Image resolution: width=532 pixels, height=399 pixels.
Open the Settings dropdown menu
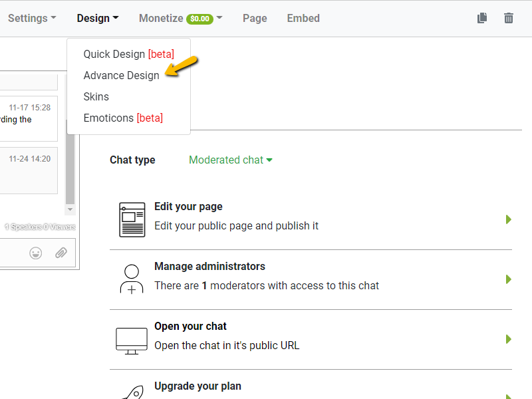pos(32,19)
